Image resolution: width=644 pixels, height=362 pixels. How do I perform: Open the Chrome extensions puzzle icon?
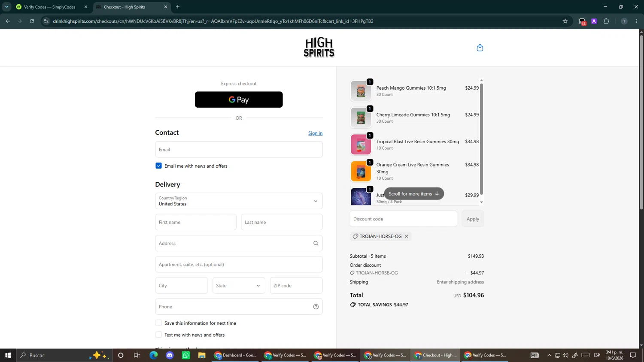pos(606,21)
